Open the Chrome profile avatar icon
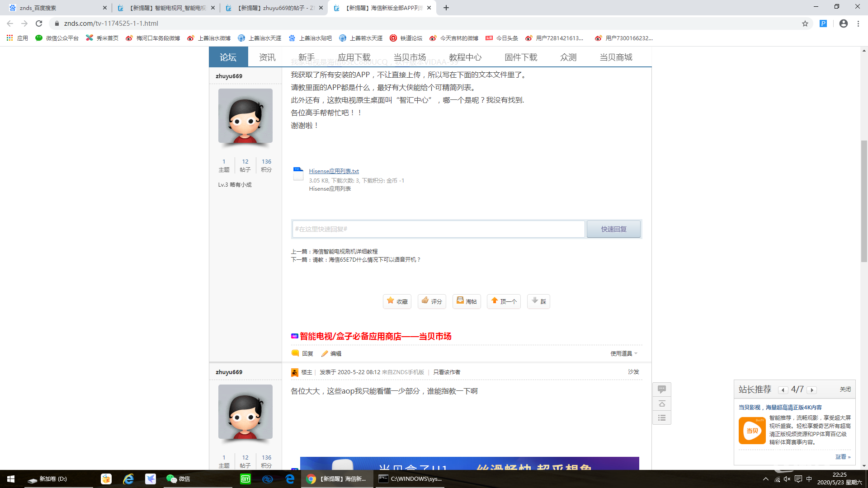The image size is (868, 488). point(844,23)
